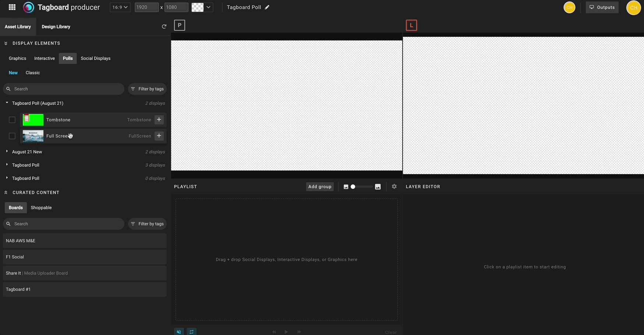Open the background transparency dropdown arrow

pos(208,7)
